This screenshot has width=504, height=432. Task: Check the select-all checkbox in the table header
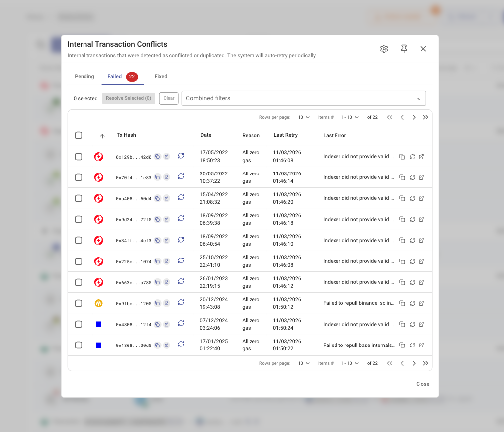point(78,135)
